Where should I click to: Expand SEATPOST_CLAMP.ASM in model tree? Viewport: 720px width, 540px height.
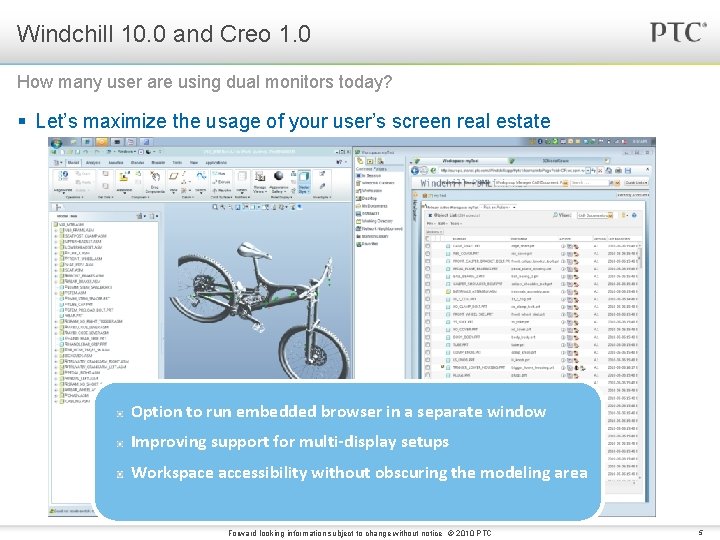click(56, 236)
